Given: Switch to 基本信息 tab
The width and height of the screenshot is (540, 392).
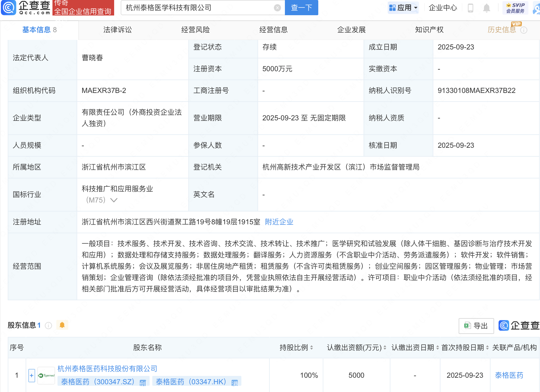Looking at the screenshot, I should 39,30.
